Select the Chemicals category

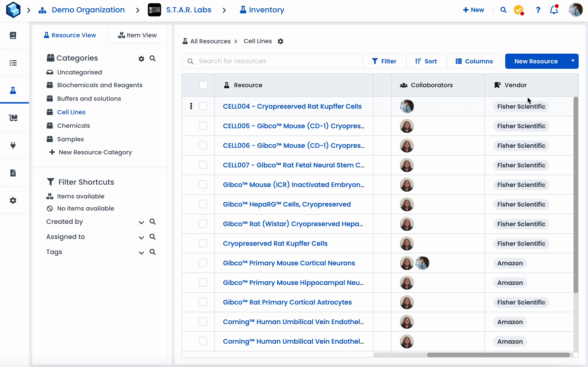click(x=73, y=125)
